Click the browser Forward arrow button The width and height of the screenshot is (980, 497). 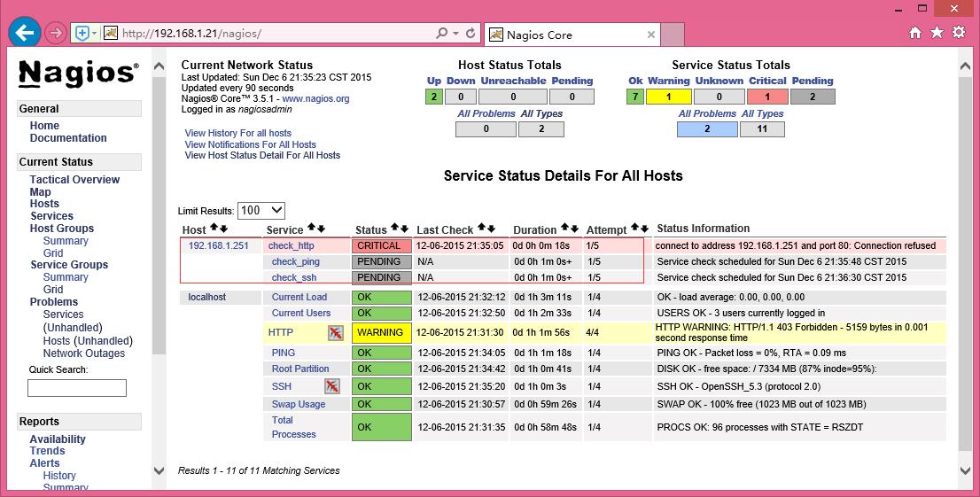click(x=56, y=33)
